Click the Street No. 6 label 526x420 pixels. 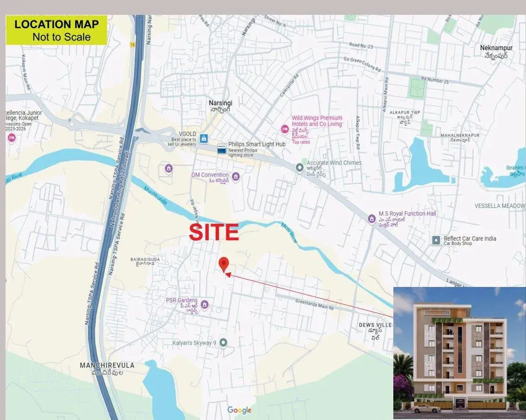coord(275,21)
